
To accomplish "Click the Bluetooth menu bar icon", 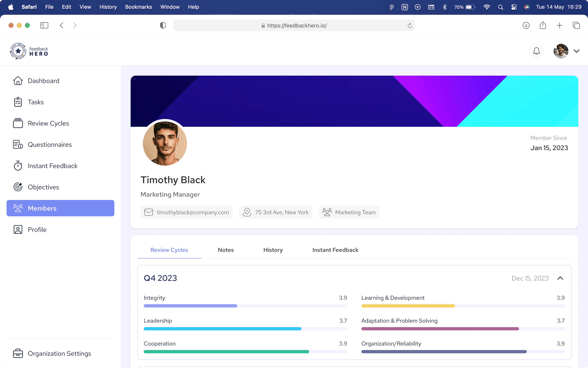I will [445, 7].
